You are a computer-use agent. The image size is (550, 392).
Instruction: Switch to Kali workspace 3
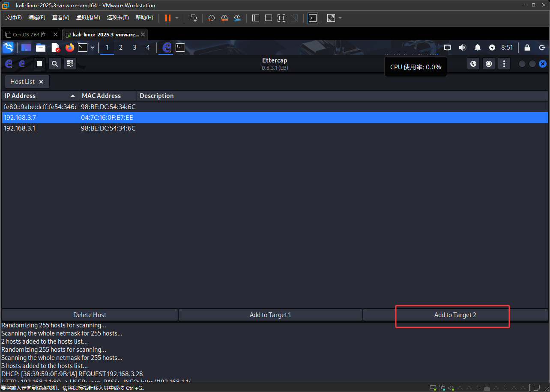coord(135,48)
